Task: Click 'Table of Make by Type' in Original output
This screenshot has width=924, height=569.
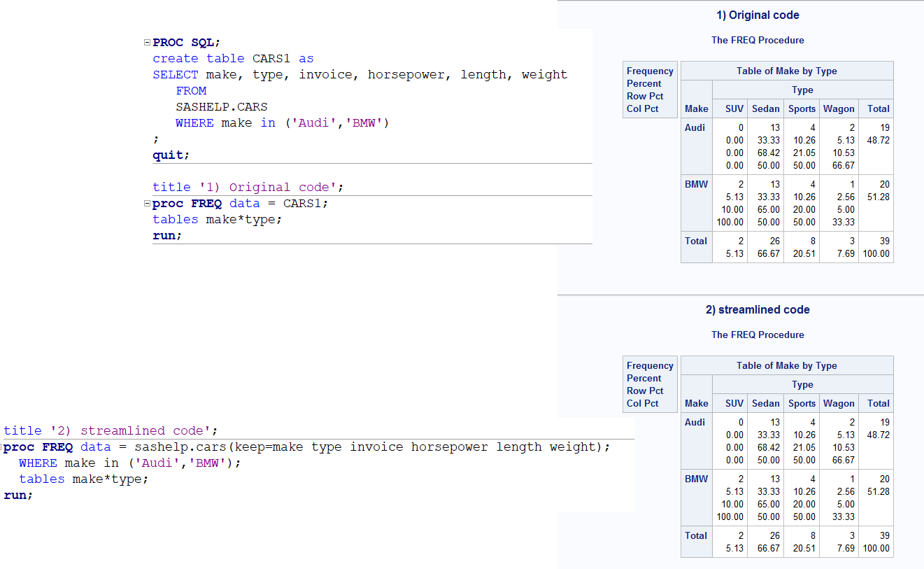Action: 786,71
